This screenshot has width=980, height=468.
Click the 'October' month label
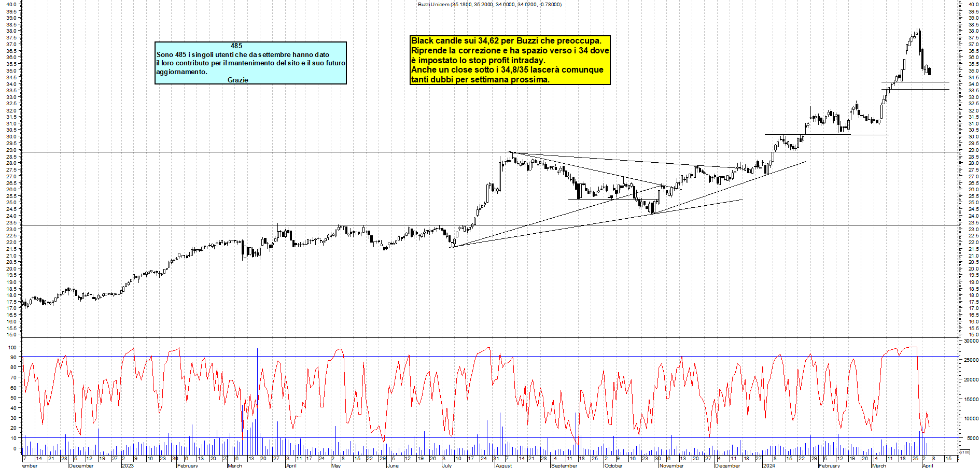(613, 465)
